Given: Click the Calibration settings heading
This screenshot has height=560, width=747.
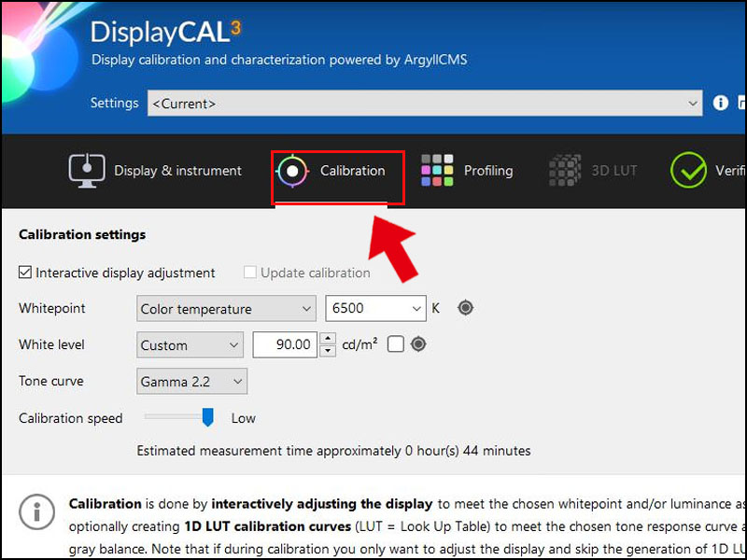Looking at the screenshot, I should [82, 234].
